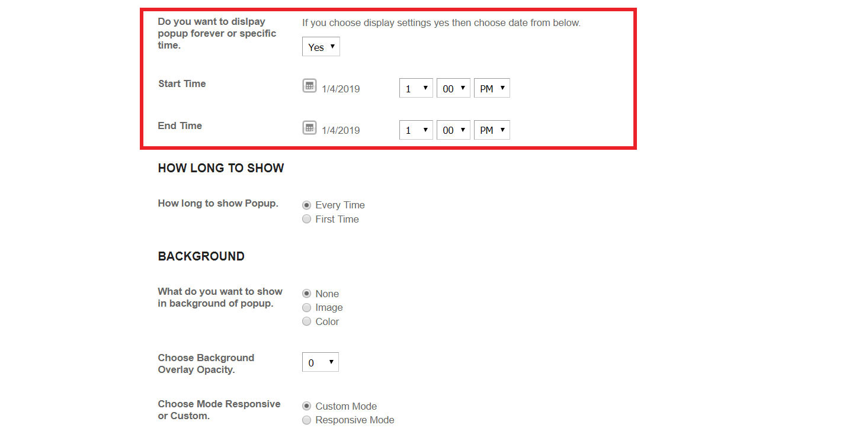This screenshot has width=868, height=444.
Task: Open the End Time AM/PM selector
Action: [x=491, y=130]
